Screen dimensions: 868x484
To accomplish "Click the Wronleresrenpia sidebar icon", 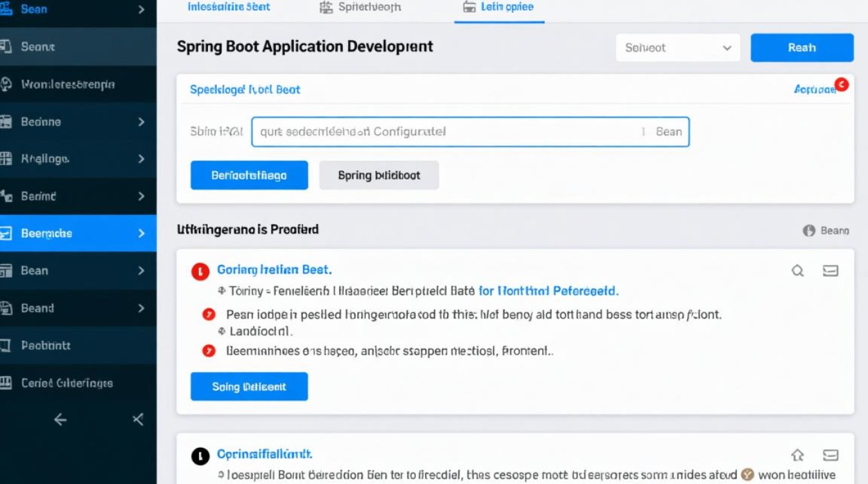I will [x=6, y=84].
